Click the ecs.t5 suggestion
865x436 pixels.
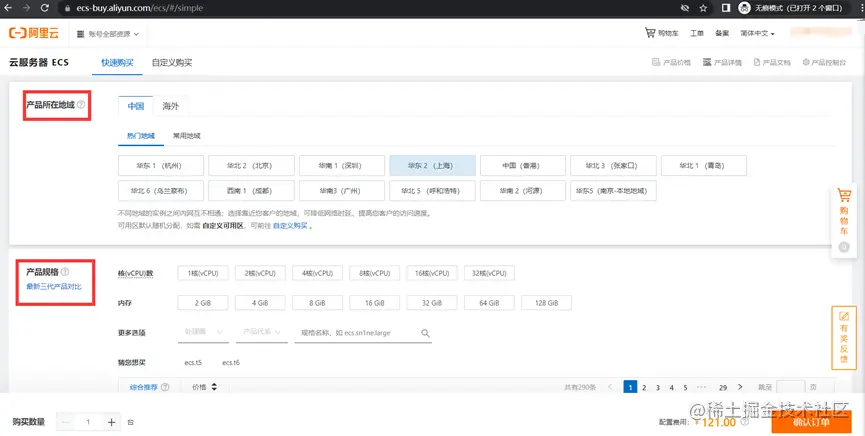(193, 363)
